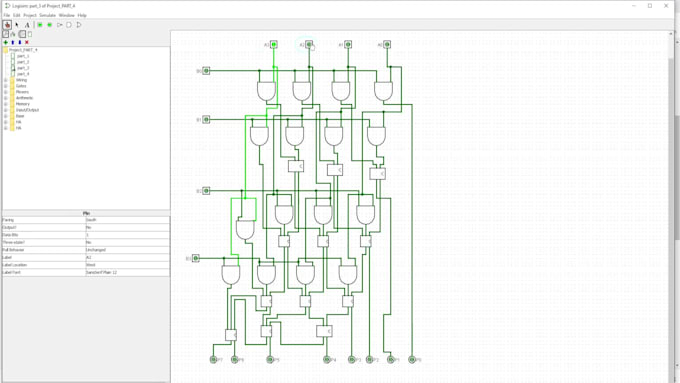Toggle input pin B0
The image size is (680, 383).
pos(206,71)
